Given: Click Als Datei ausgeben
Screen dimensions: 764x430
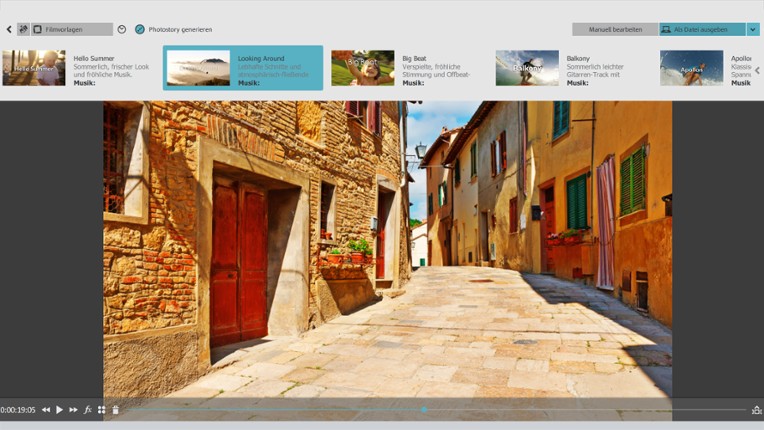Looking at the screenshot, I should 702,30.
